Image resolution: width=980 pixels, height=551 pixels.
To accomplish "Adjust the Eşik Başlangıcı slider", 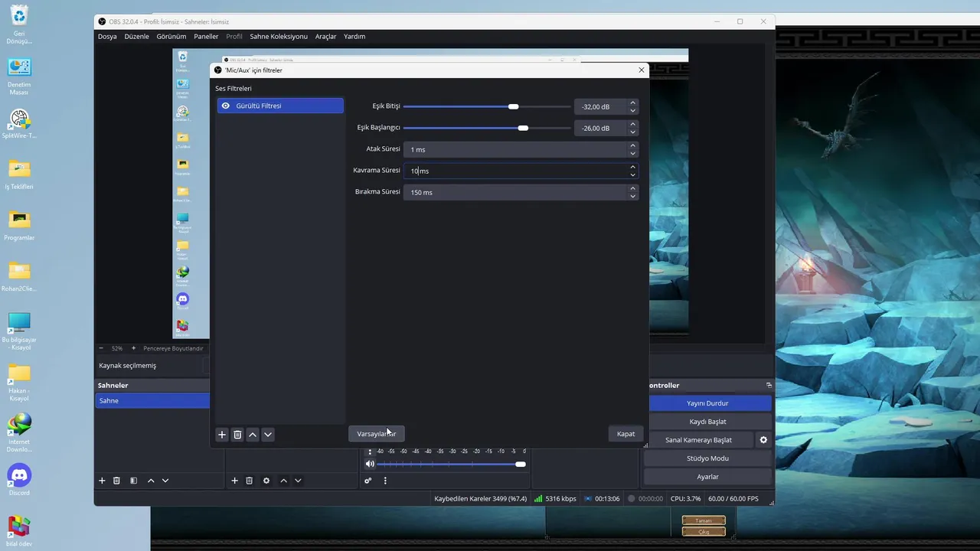I will coord(486,128).
